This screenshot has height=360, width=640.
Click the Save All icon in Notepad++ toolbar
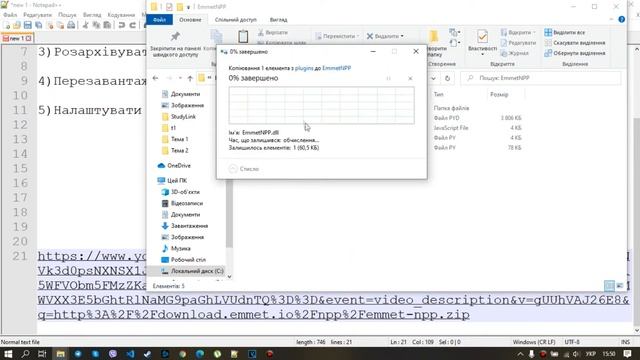38,25
